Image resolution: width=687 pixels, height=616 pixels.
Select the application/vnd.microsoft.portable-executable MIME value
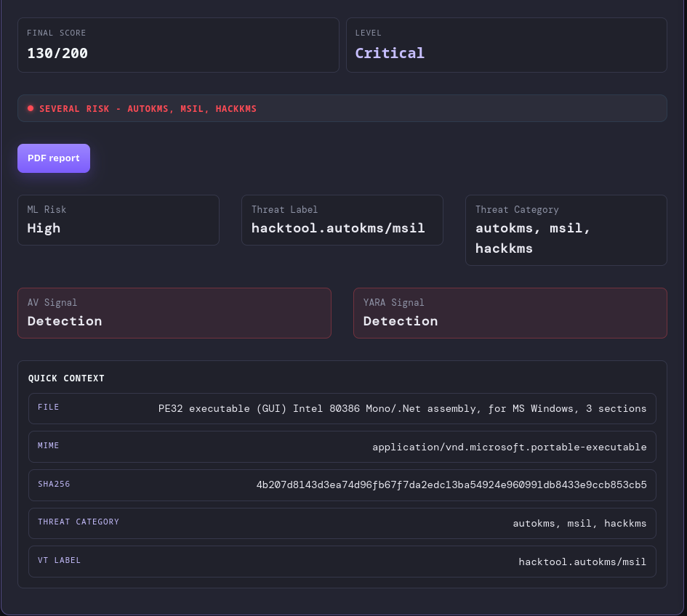pyautogui.click(x=510, y=447)
